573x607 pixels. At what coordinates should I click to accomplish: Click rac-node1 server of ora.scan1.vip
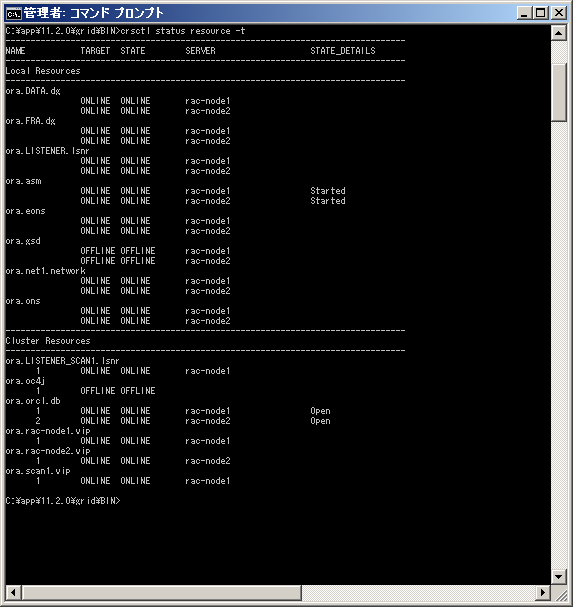point(208,481)
